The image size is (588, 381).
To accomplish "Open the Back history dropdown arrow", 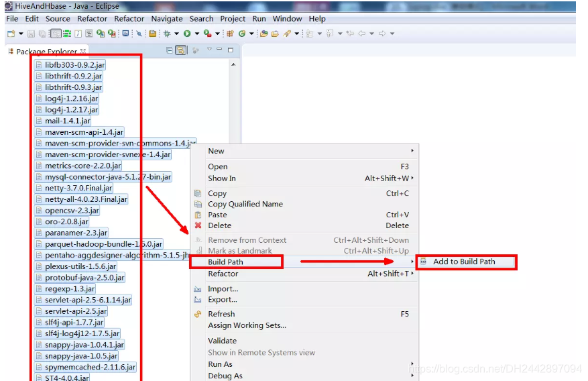I will tap(371, 34).
